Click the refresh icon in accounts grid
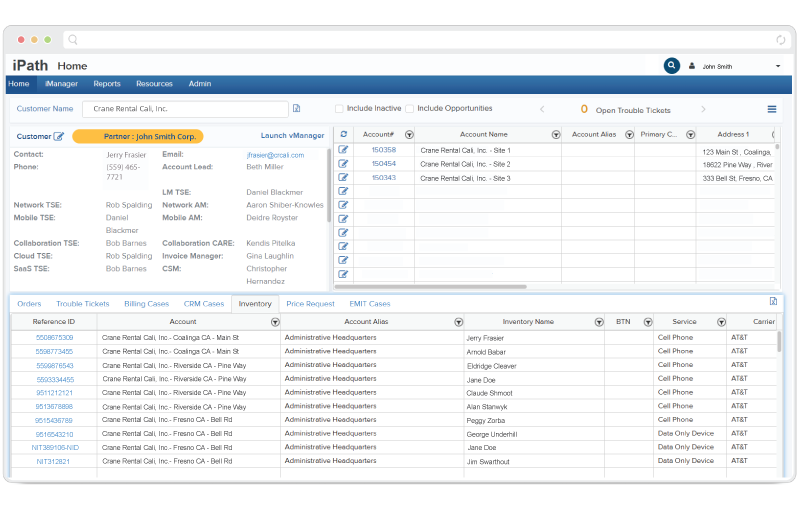Image resolution: width=800 pixels, height=505 pixels. [x=344, y=134]
